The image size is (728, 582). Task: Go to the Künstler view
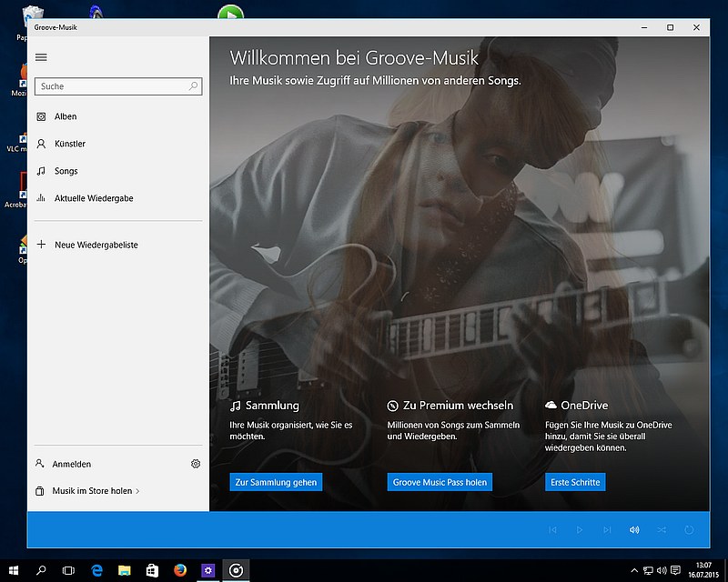coord(118,144)
